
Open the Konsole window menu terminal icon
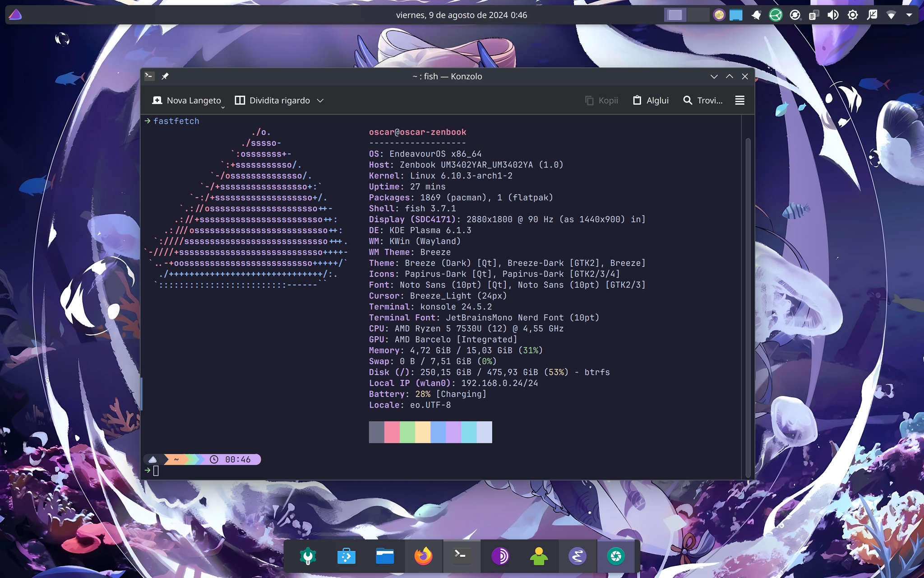click(x=149, y=76)
